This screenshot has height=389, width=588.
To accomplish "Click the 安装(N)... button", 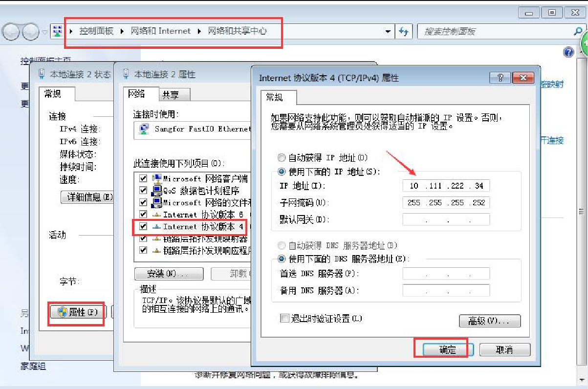I will 169,274.
